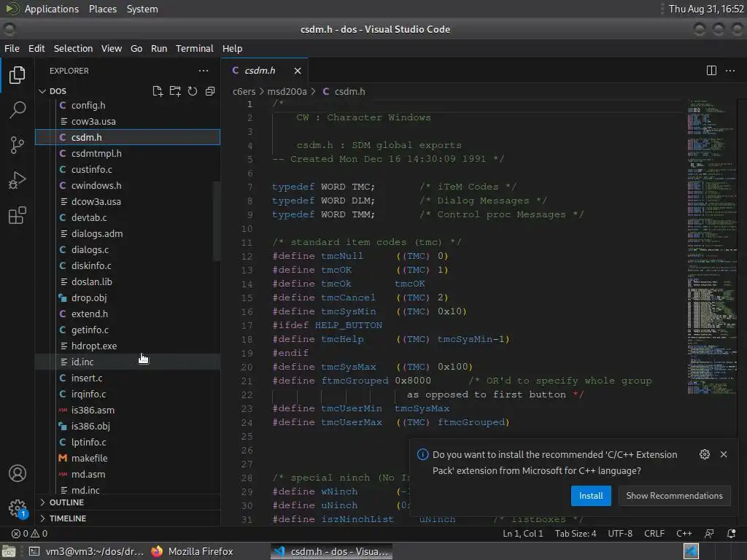Screen dimensions: 747x560
Task: Click Tab Size: 4 in status bar
Action: click(576, 533)
